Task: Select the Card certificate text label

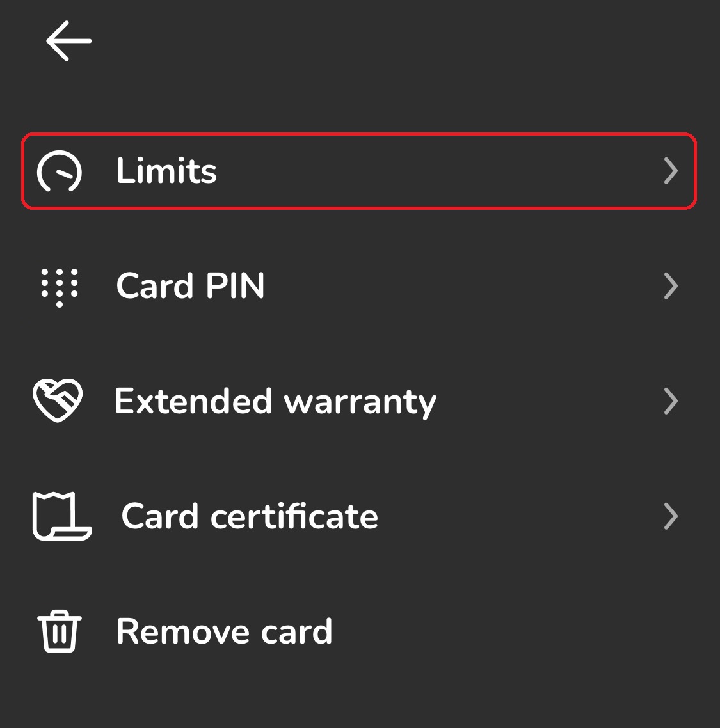Action: (250, 516)
